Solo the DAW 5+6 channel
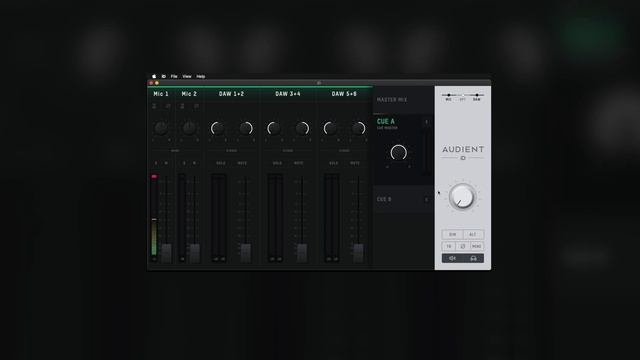This screenshot has height=360, width=640. tap(333, 163)
